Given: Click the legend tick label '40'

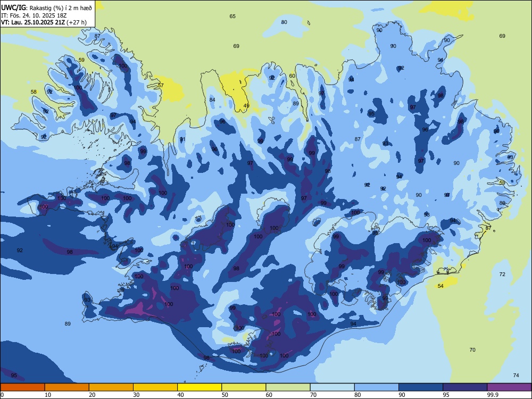Looking at the screenshot, I should pyautogui.click(x=181, y=395).
